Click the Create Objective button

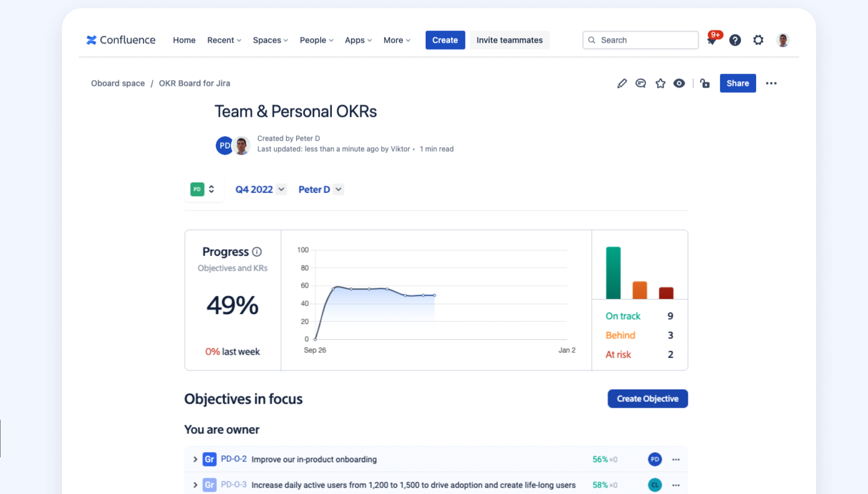(x=647, y=398)
